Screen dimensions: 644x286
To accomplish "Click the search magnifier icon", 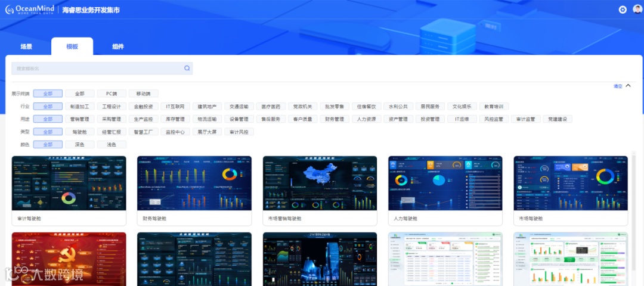I will 187,68.
